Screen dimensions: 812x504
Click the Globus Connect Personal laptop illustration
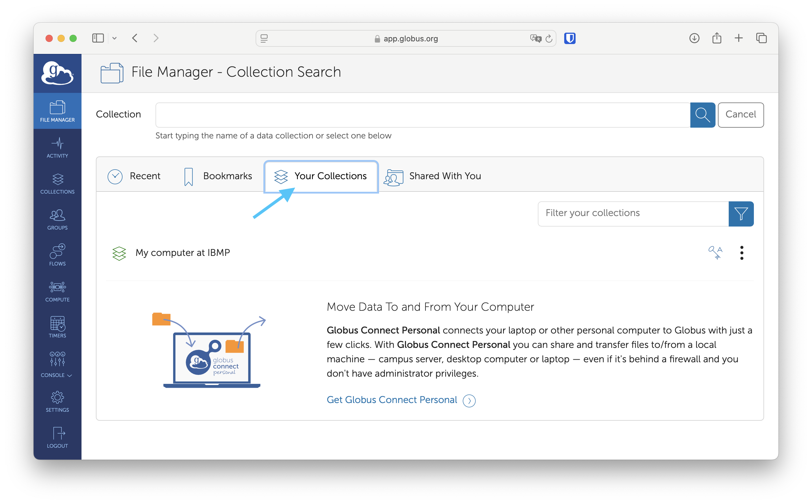(209, 350)
